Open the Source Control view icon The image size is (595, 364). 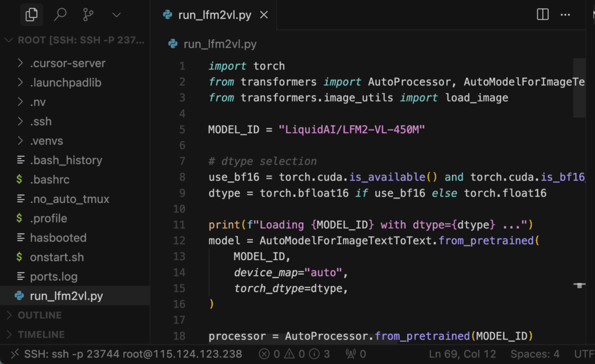[88, 15]
